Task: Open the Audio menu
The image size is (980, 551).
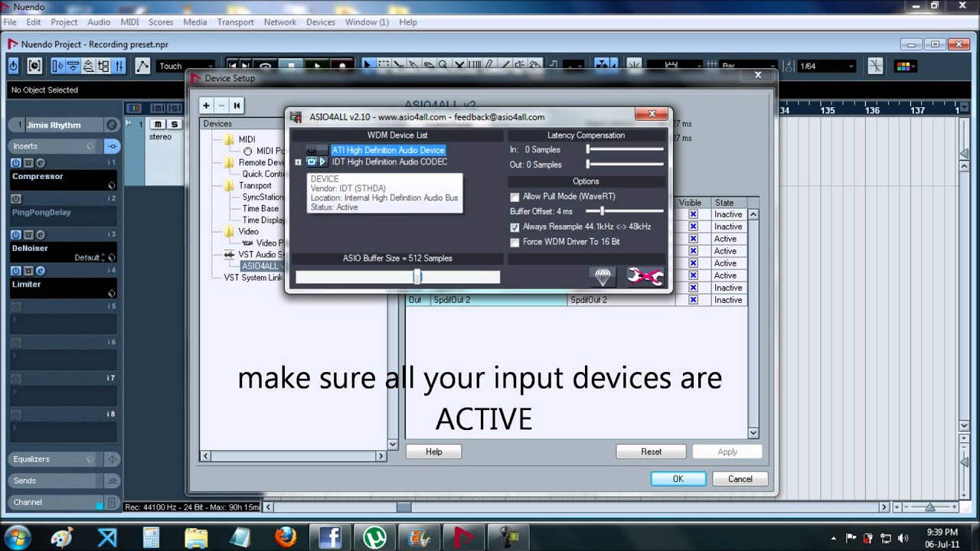Action: [x=99, y=22]
